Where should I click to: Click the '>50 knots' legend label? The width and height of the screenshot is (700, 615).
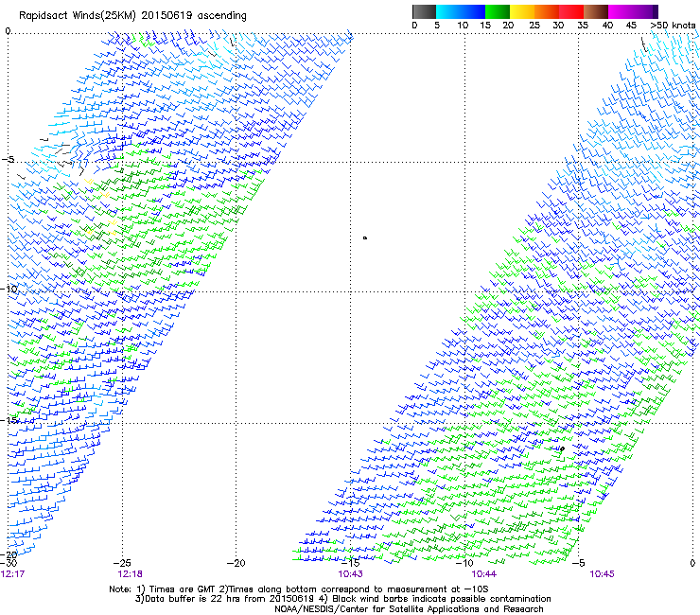click(x=673, y=26)
